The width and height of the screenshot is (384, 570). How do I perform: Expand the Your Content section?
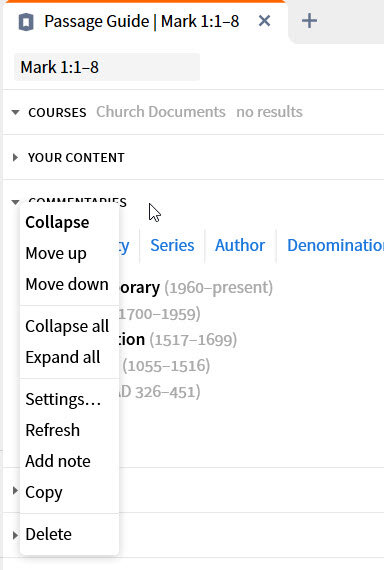[15, 157]
